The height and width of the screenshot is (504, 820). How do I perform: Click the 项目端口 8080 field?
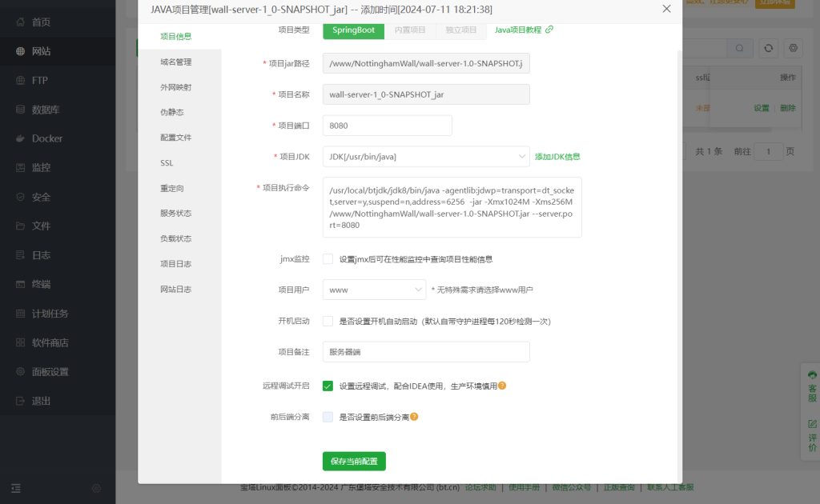(x=388, y=126)
